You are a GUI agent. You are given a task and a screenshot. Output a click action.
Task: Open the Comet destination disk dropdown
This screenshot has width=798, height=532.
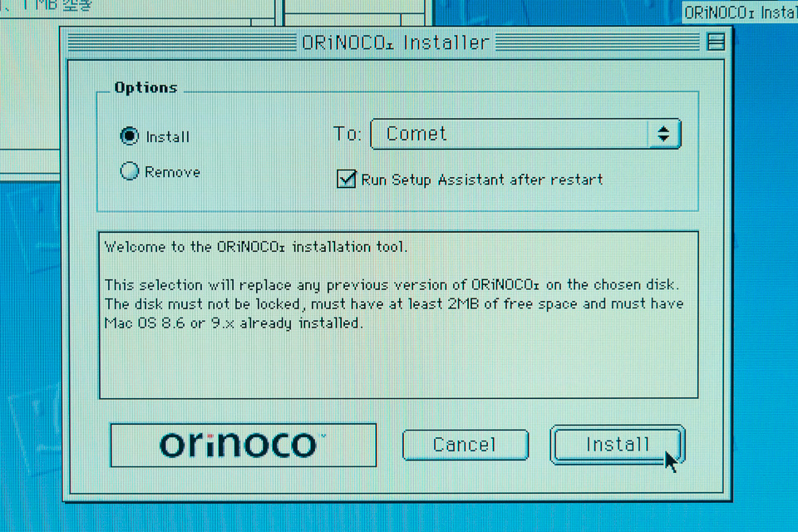pos(525,134)
